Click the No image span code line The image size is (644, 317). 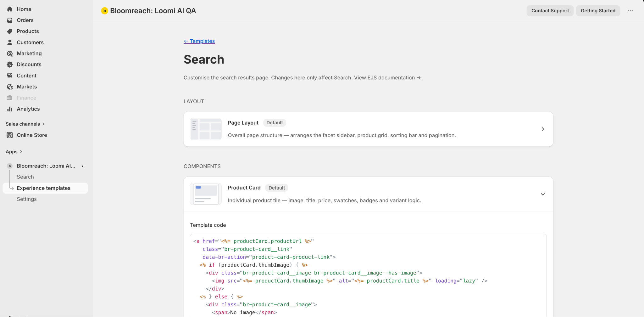(x=244, y=313)
